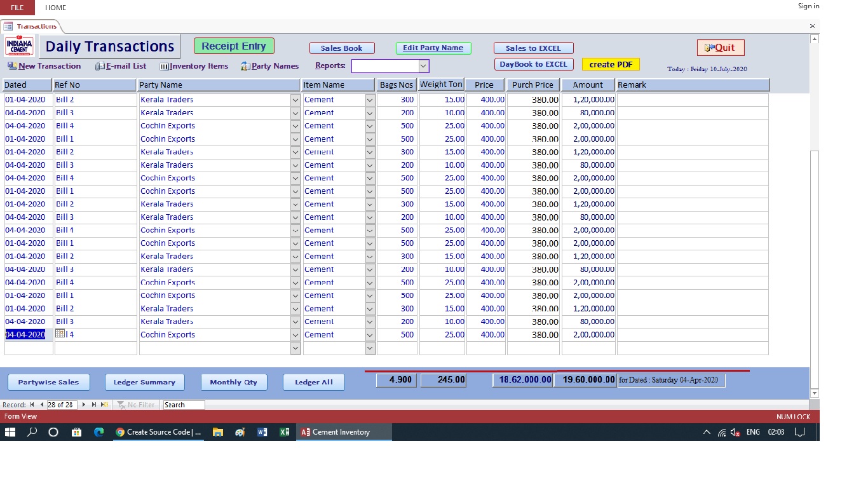The image size is (868, 488).
Task: Click the Sign in link
Action: coord(808,6)
